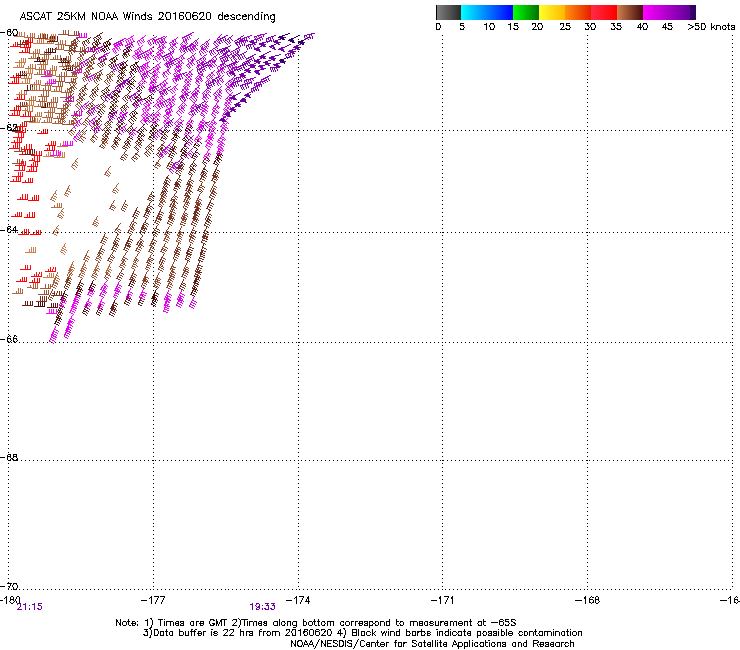Click the 'Data buffer is 22 hrs' note line
740x650 pixels.
[x=362, y=633]
